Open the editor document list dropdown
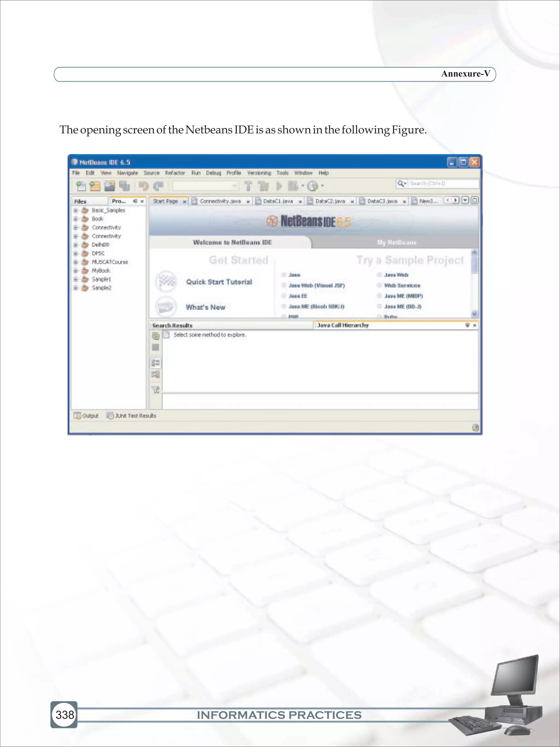The width and height of the screenshot is (560, 747). tap(465, 200)
